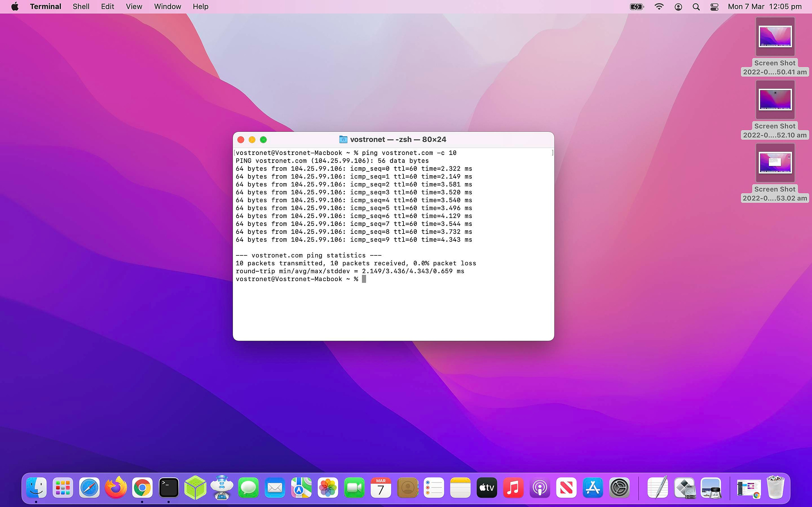Select Screen Shot 50.41 am desktop thumbnail

pyautogui.click(x=775, y=37)
